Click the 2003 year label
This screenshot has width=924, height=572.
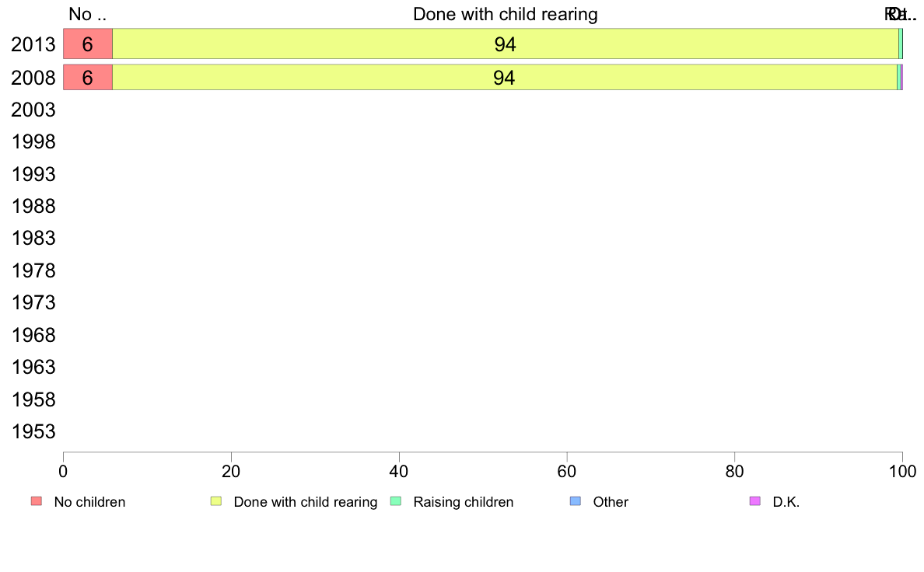[33, 110]
